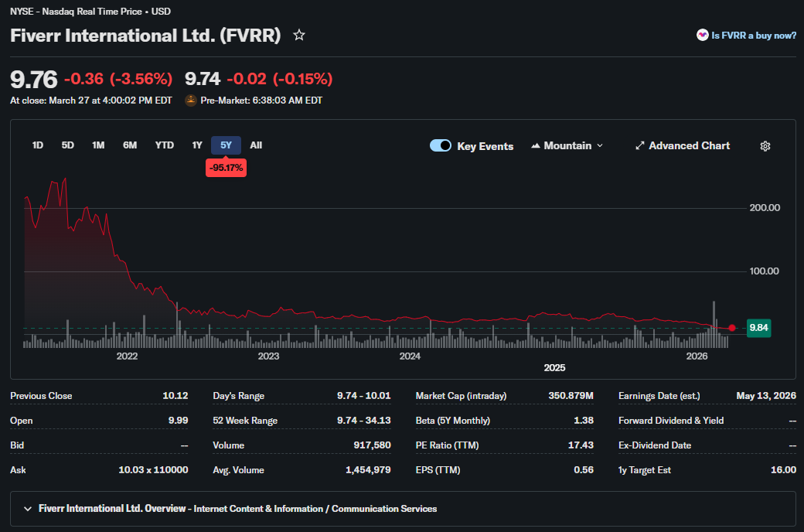This screenshot has width=804, height=532.
Task: Toggle the Key Events switch
Action: (441, 145)
